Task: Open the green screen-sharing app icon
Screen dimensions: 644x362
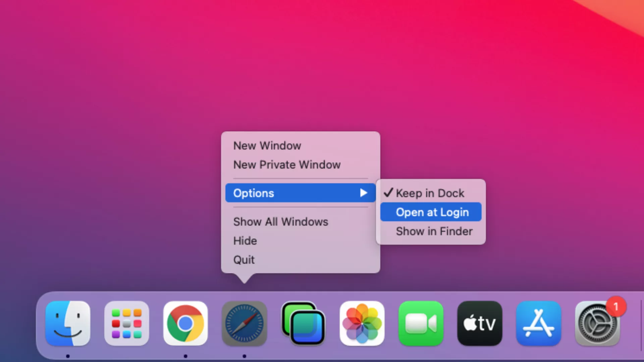Action: (x=303, y=323)
